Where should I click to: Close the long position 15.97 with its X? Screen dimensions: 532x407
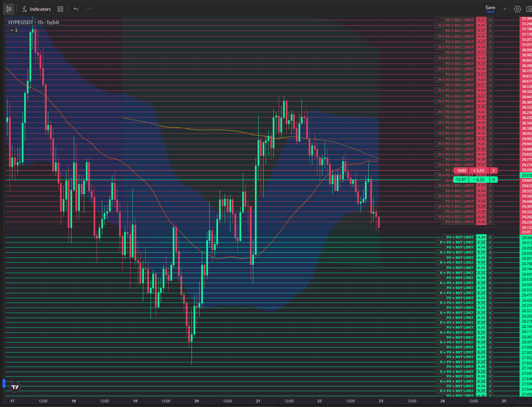point(493,180)
